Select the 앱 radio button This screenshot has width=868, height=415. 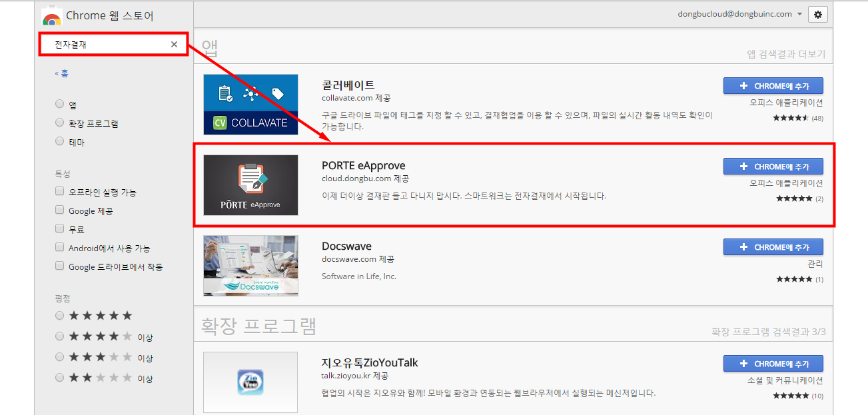point(60,104)
